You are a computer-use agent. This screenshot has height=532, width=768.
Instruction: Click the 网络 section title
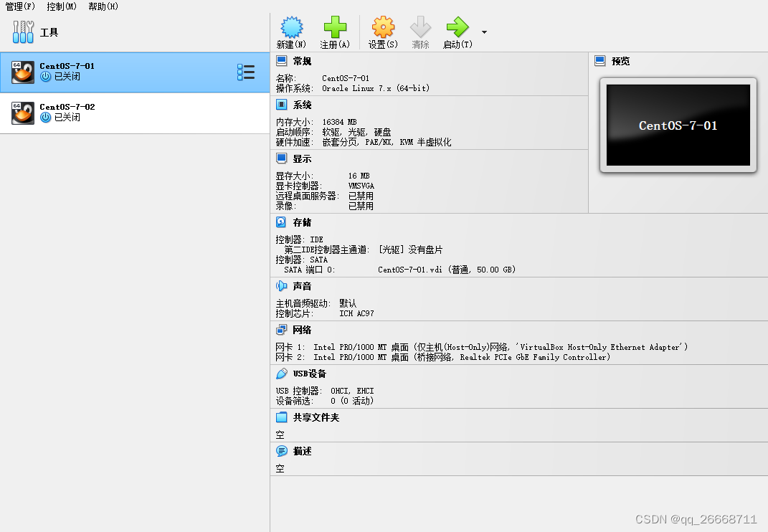(x=302, y=330)
